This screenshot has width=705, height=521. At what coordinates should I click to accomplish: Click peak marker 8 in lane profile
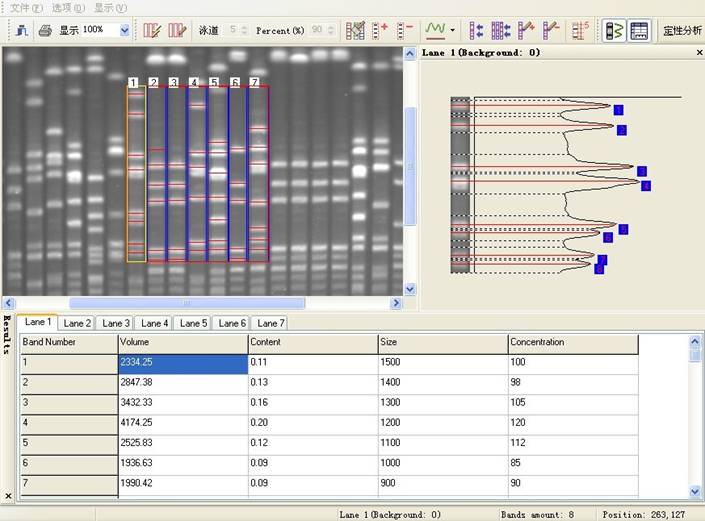(599, 269)
